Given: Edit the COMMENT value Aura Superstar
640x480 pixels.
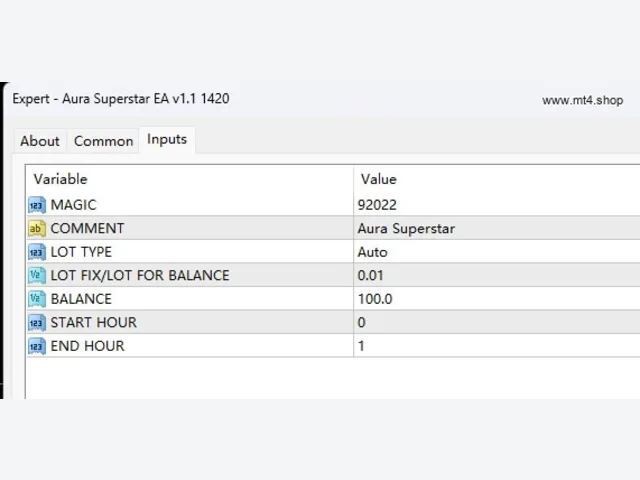Looking at the screenshot, I should (406, 229).
